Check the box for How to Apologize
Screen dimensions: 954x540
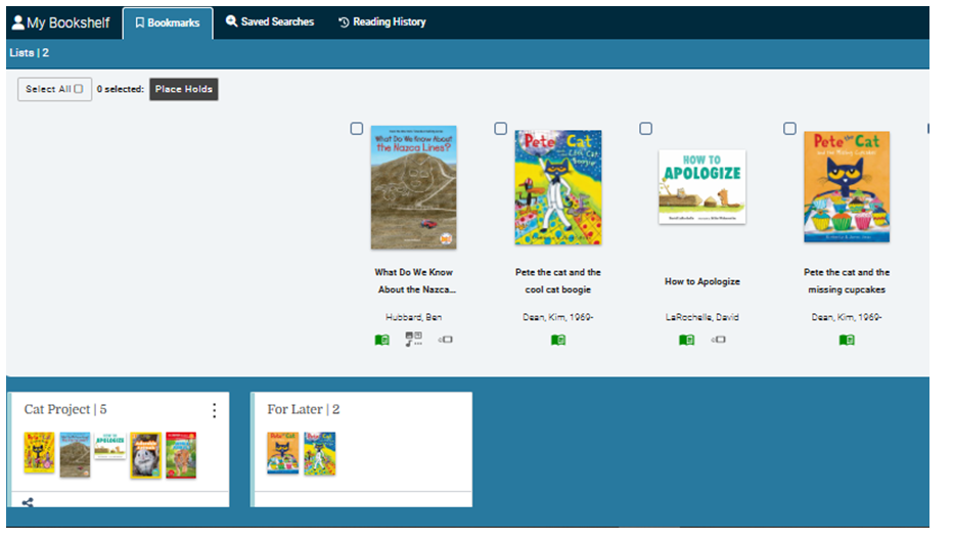[646, 128]
